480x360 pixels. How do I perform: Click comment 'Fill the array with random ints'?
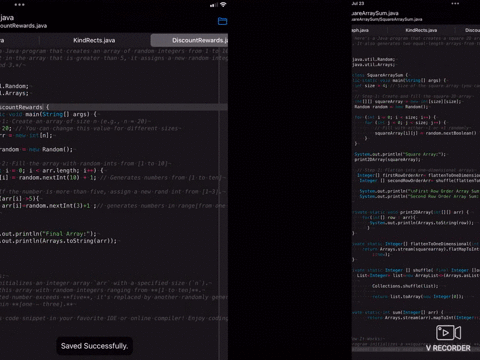pos(86,163)
